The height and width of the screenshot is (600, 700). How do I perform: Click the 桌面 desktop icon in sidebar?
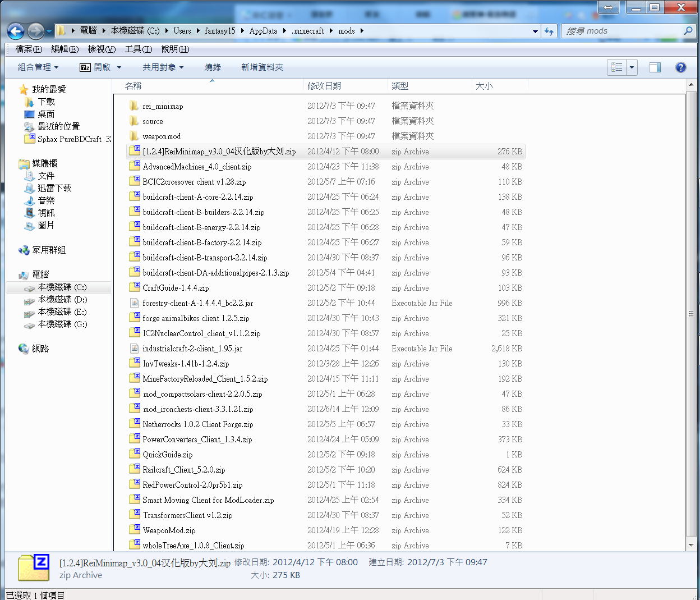click(29, 114)
